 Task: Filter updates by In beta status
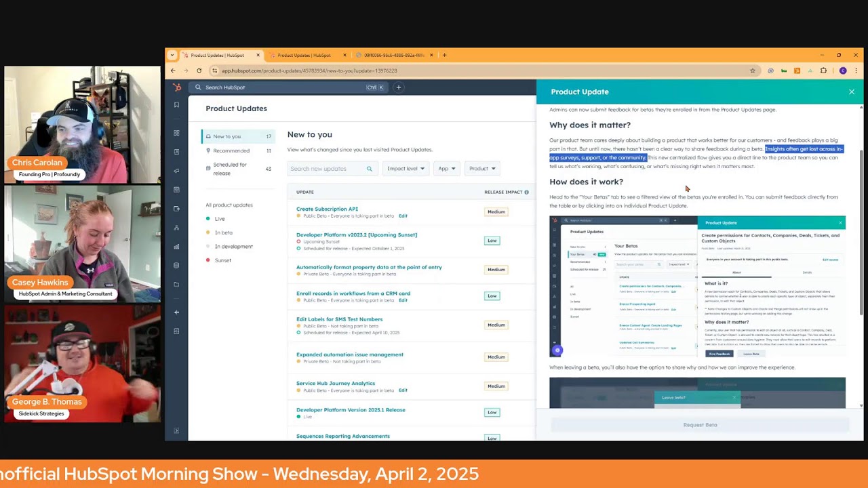click(223, 232)
